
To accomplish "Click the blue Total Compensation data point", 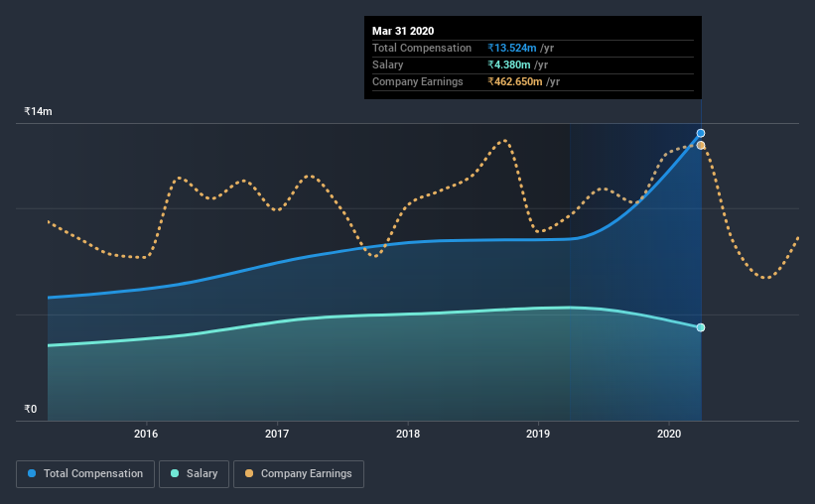I will pos(701,133).
